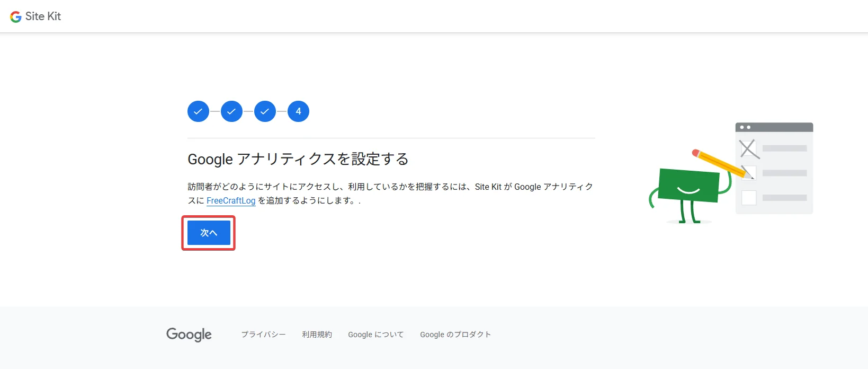Open the Google のプロダクト footer link

coord(455,335)
